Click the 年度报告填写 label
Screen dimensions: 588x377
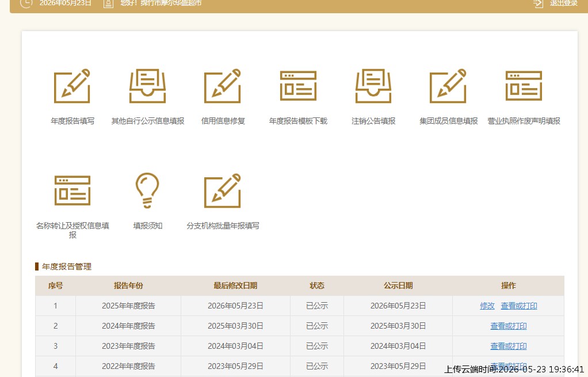point(72,121)
